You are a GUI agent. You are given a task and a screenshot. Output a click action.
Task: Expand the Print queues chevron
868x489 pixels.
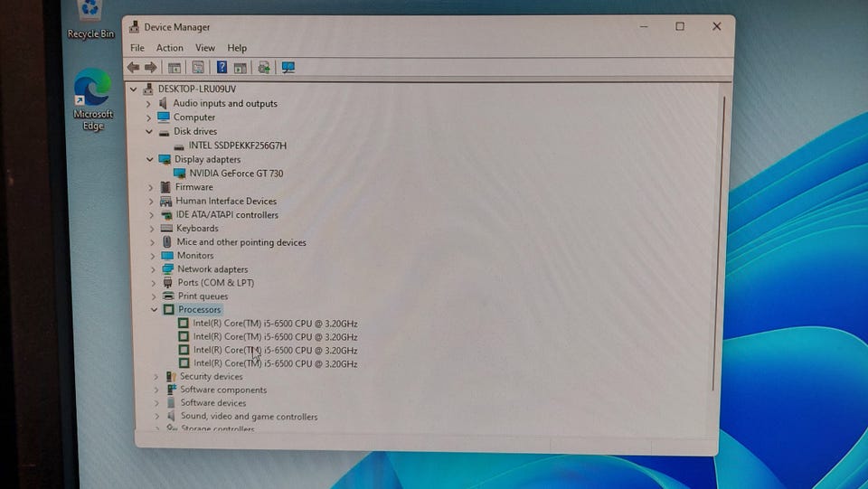154,296
